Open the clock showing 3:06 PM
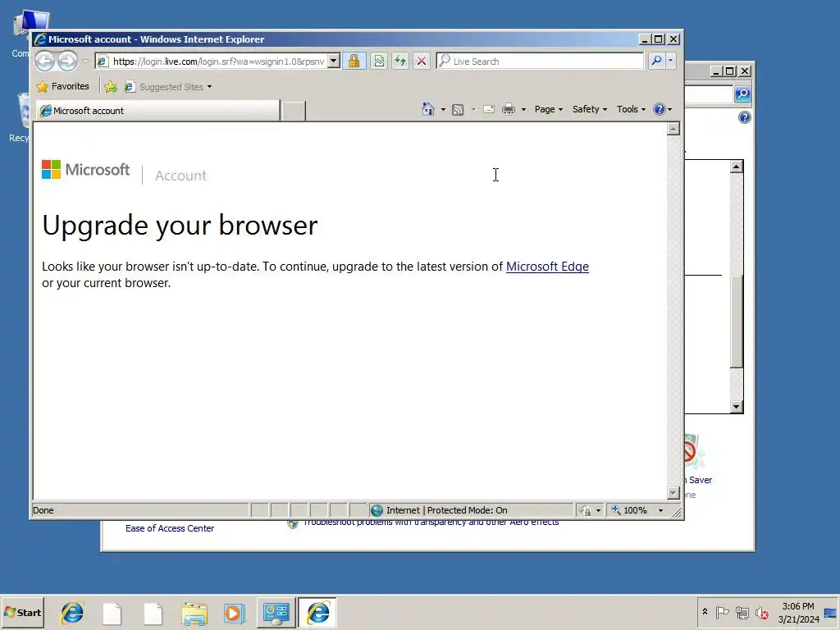The image size is (840, 630). (798, 612)
